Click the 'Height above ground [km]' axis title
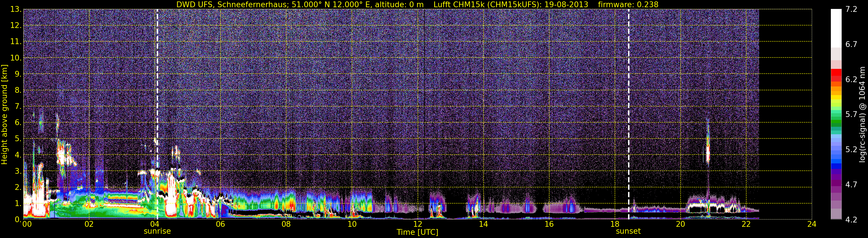Viewport: 868px width, 238px height. [x=4, y=114]
